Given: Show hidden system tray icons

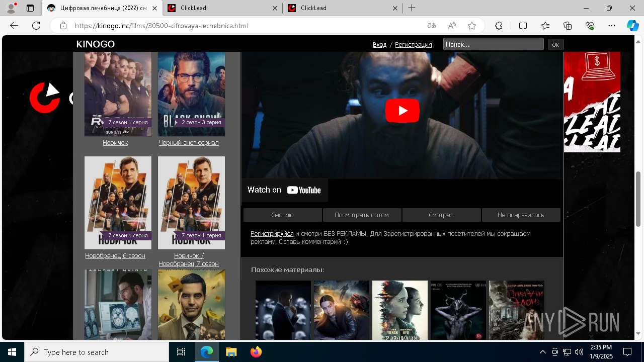Looking at the screenshot, I should point(542,352).
